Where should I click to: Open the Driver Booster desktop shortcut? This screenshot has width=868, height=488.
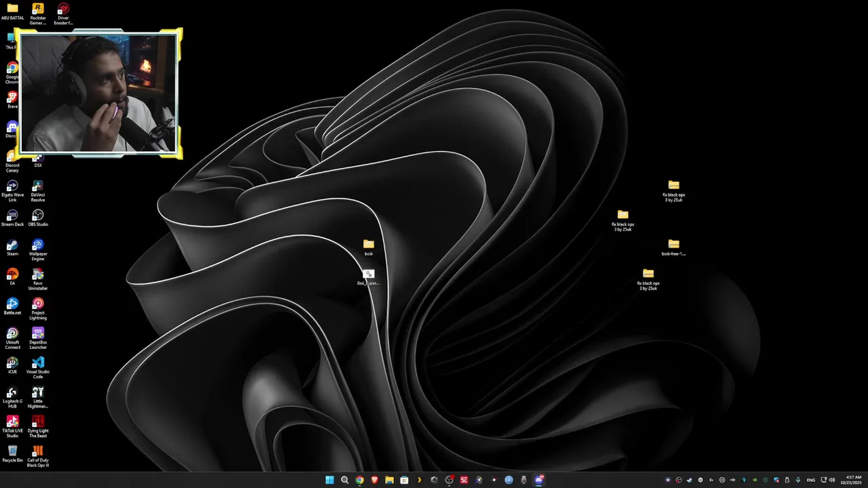[x=63, y=14]
